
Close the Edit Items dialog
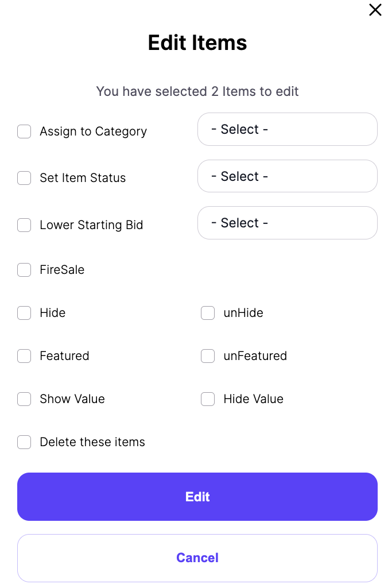375,10
